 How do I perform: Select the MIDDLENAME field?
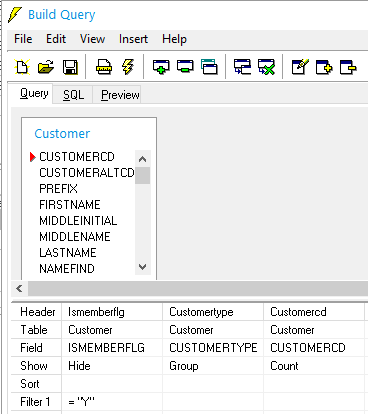coord(75,237)
